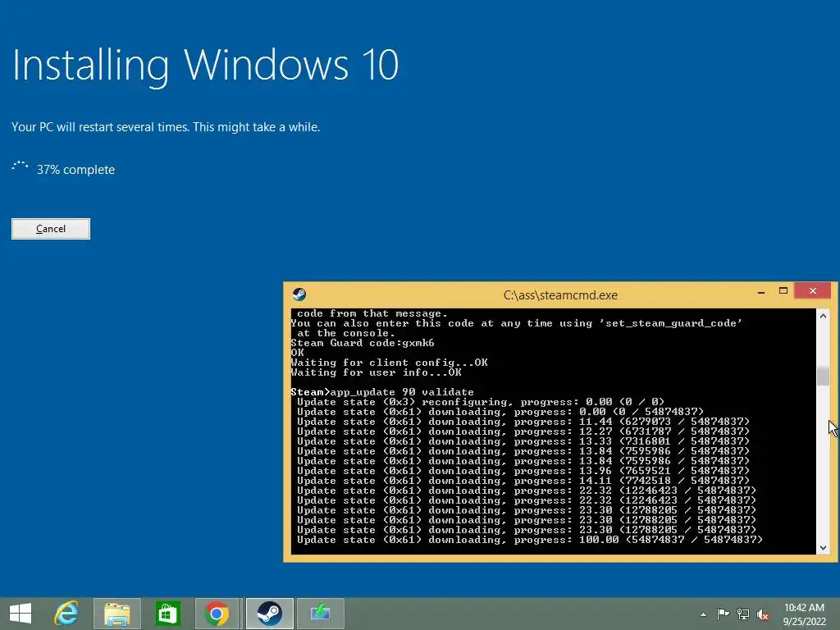The width and height of the screenshot is (840, 630).
Task: Click the steamcmd title C:\ass\steamcmd.exe
Action: tap(560, 295)
